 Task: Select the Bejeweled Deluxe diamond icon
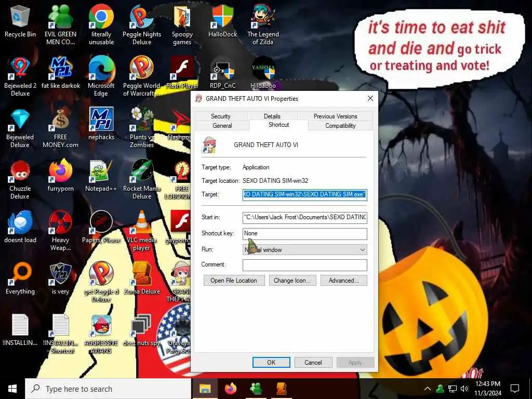(20, 128)
